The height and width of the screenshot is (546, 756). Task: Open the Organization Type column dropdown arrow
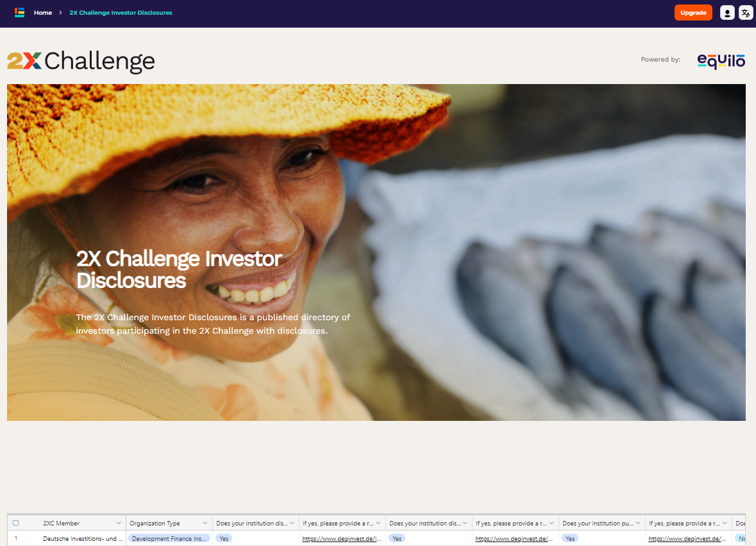click(x=205, y=523)
